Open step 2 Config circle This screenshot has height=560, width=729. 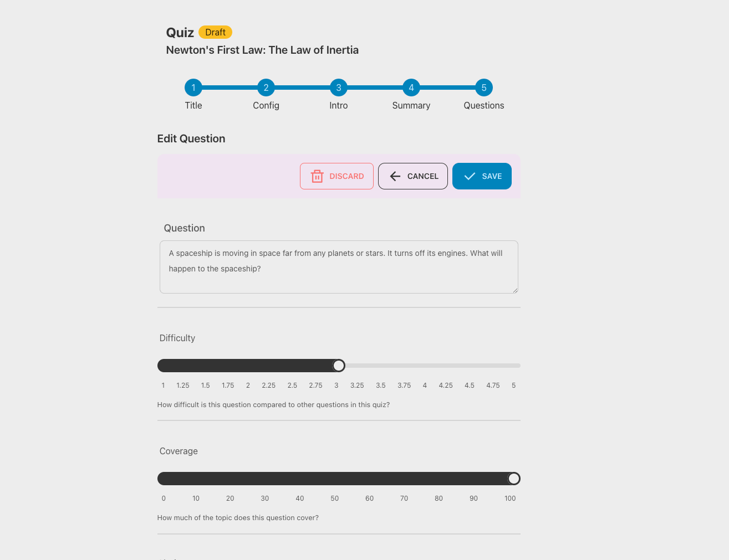pos(266,88)
